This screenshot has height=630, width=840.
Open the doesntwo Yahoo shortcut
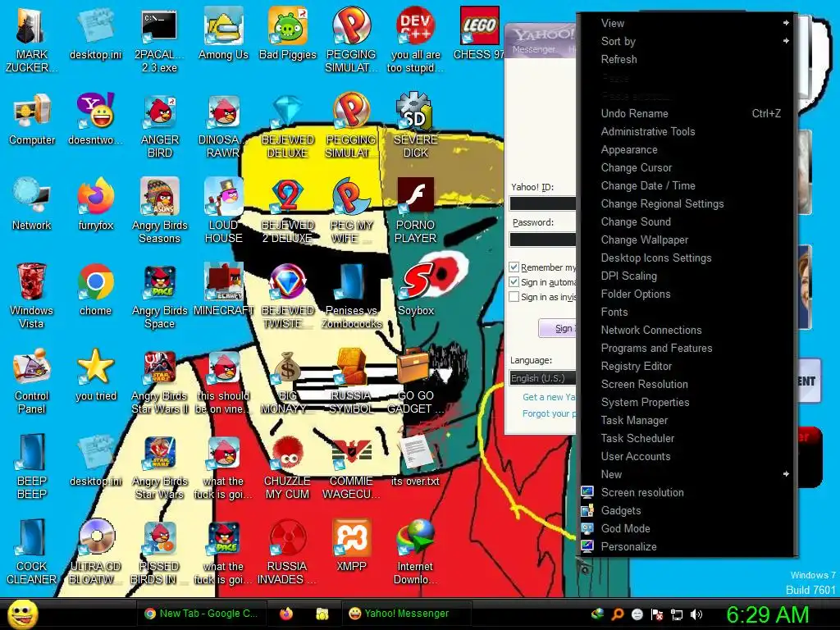[x=95, y=120]
